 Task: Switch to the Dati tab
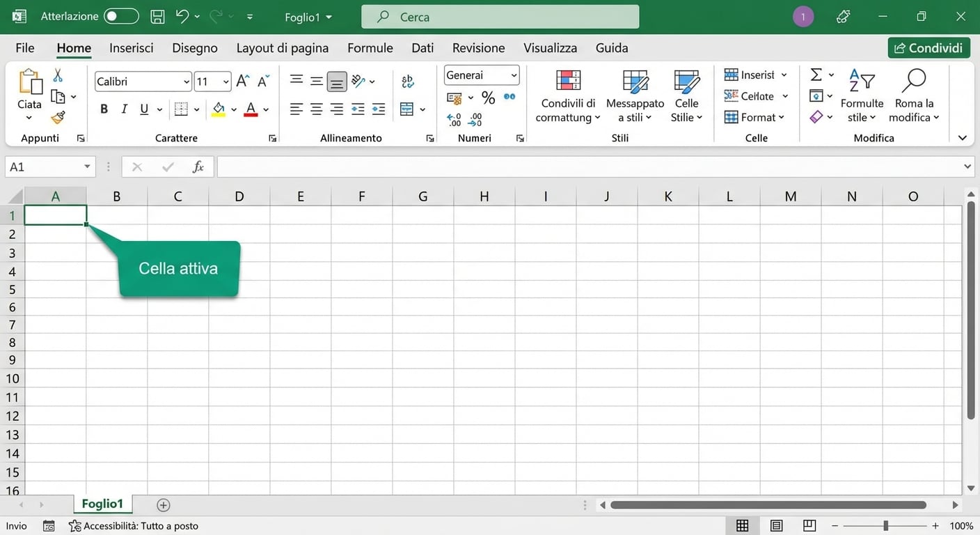422,48
